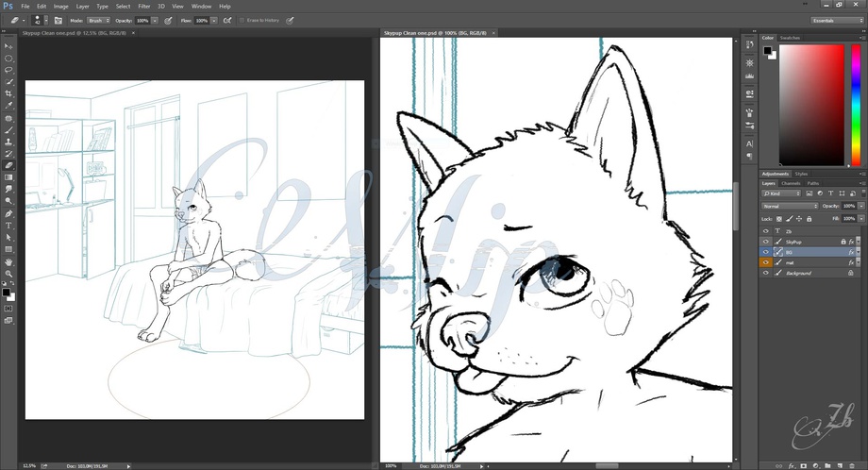Select the Hand tool

8,261
